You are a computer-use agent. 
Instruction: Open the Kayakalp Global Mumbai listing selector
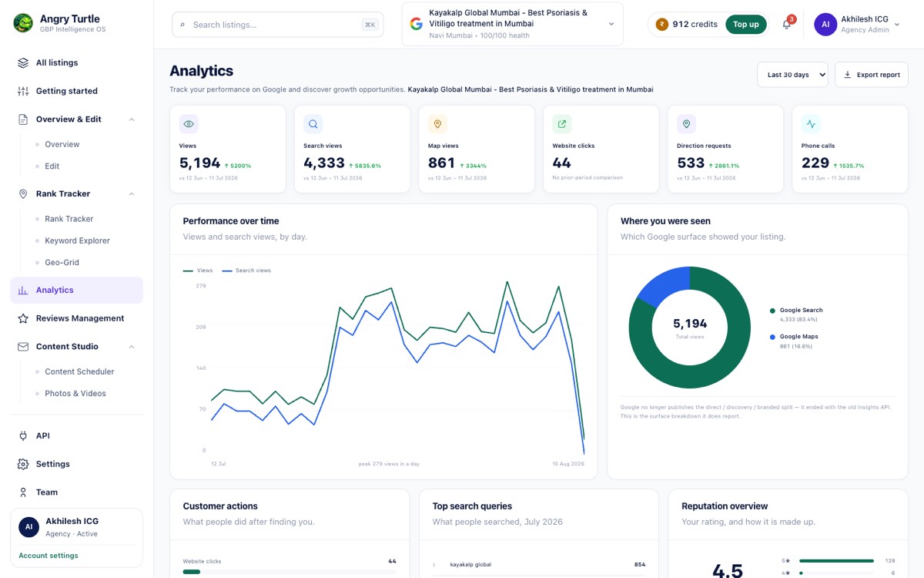[513, 24]
